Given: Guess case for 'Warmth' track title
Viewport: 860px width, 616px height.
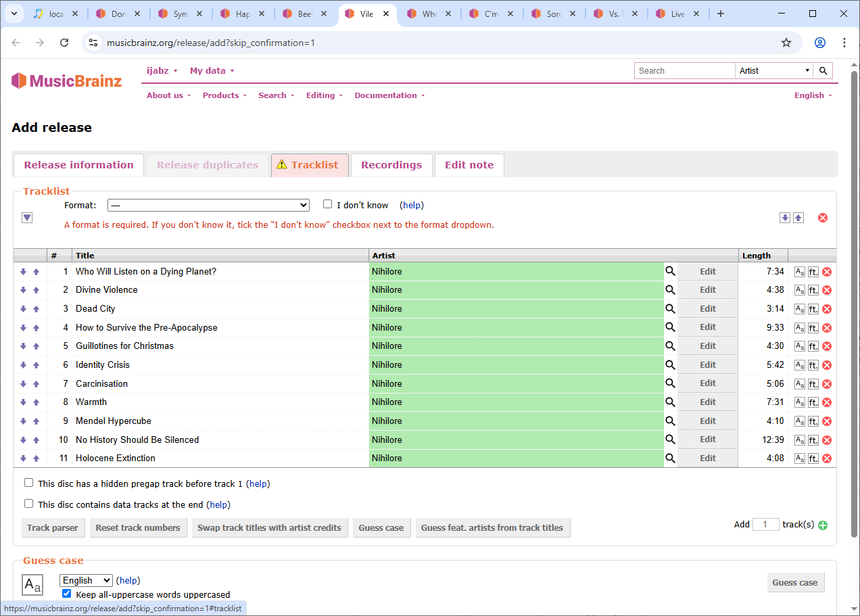Looking at the screenshot, I should pyautogui.click(x=800, y=402).
